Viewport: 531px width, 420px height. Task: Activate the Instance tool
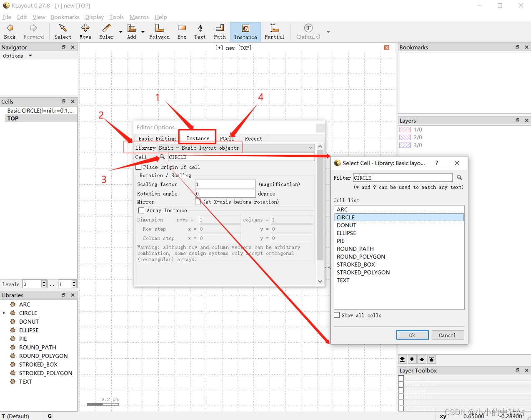point(245,32)
